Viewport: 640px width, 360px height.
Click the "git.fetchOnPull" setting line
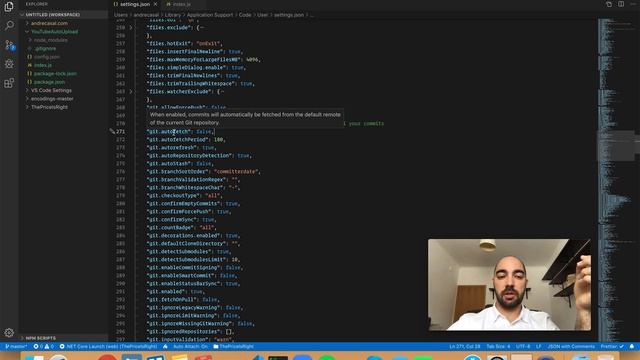(x=183, y=300)
